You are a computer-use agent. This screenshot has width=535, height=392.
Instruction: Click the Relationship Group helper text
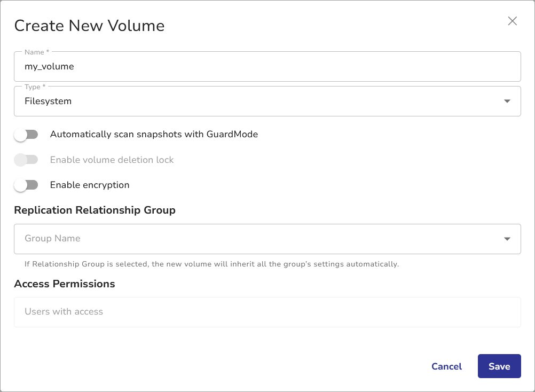click(x=211, y=264)
